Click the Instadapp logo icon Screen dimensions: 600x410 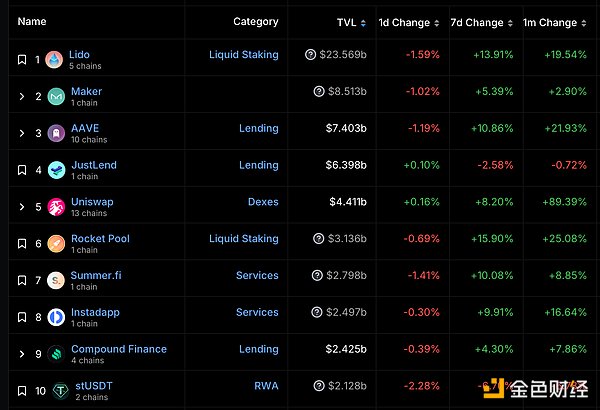pos(56,317)
